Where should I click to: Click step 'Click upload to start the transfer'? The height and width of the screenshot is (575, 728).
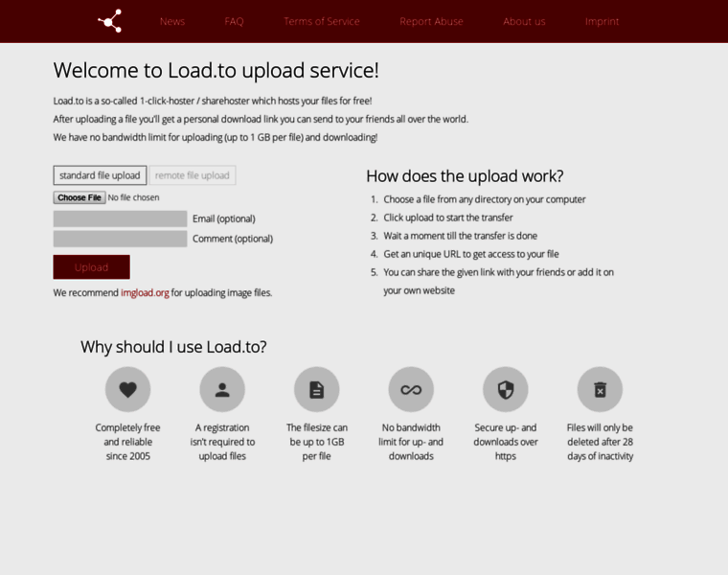pos(448,218)
